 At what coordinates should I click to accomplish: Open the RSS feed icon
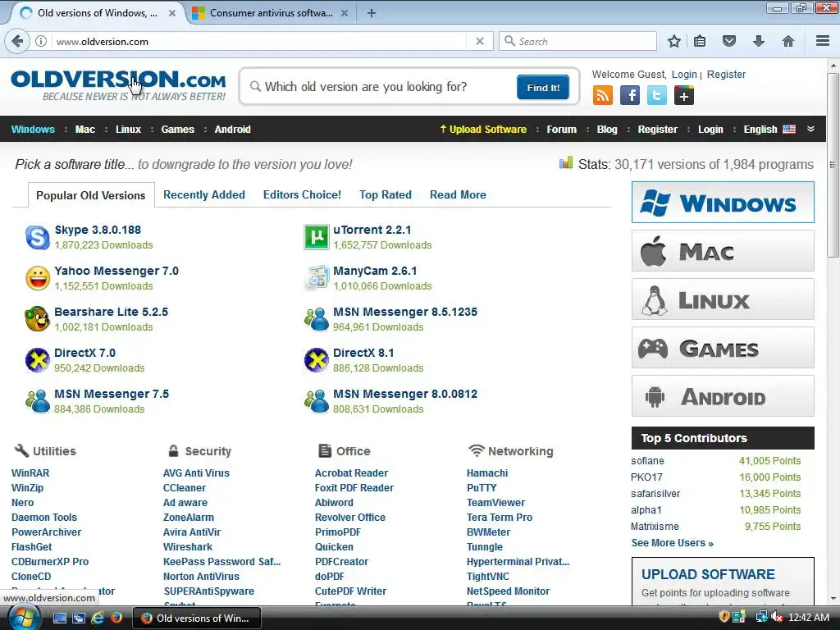pyautogui.click(x=603, y=96)
